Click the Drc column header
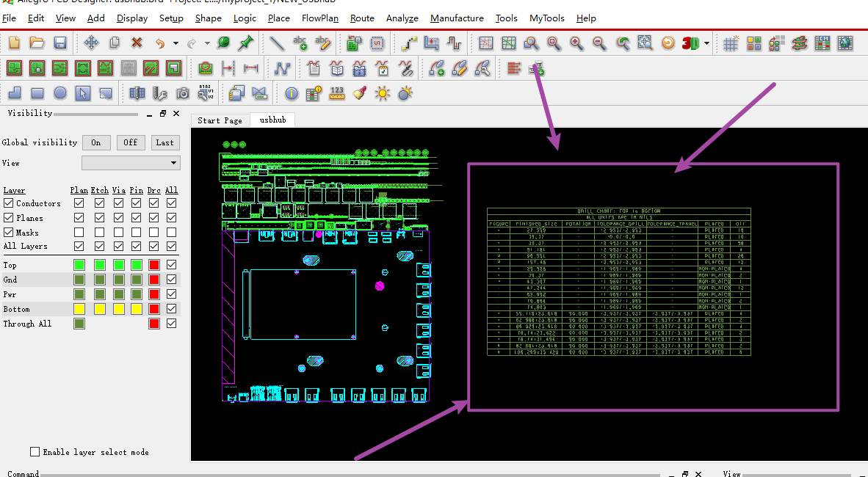Screen dimensions: 868x477 [154, 190]
